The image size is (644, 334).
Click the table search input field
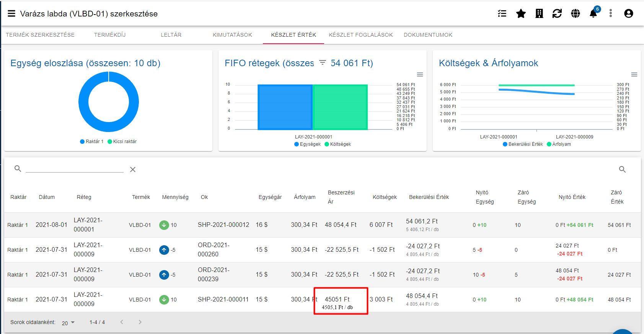(75, 168)
